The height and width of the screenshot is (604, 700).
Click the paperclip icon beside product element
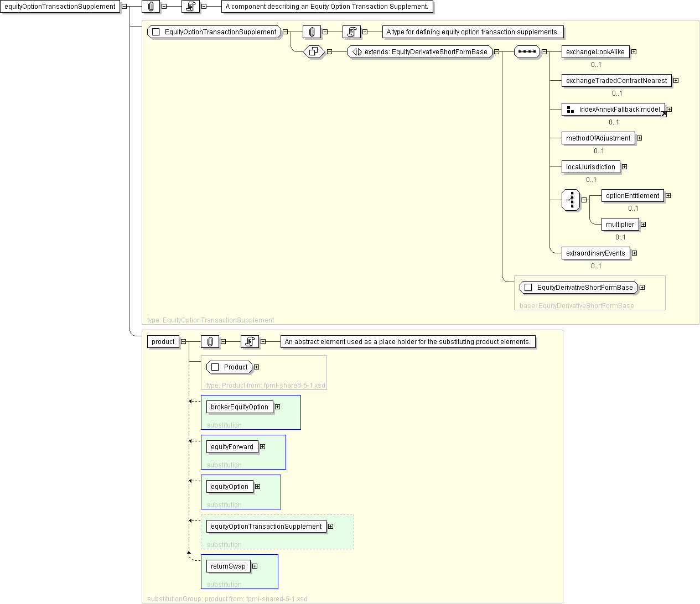click(210, 342)
